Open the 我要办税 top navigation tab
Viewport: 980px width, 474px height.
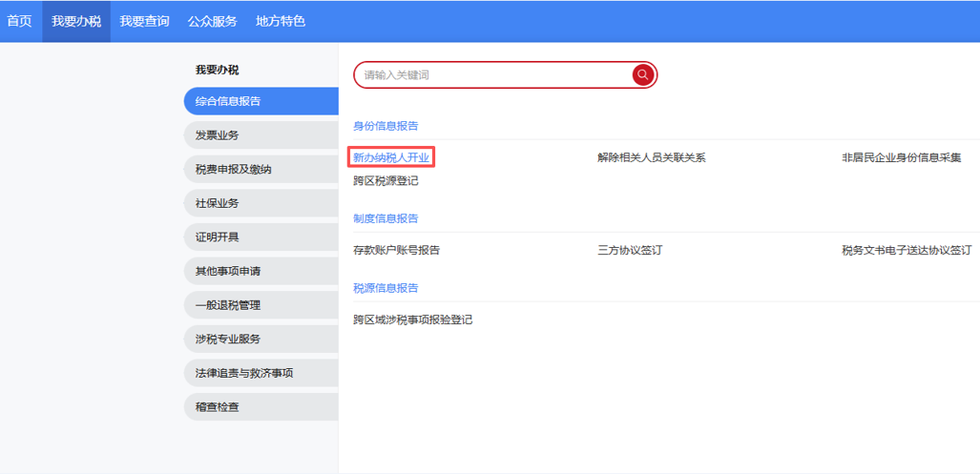(x=76, y=21)
